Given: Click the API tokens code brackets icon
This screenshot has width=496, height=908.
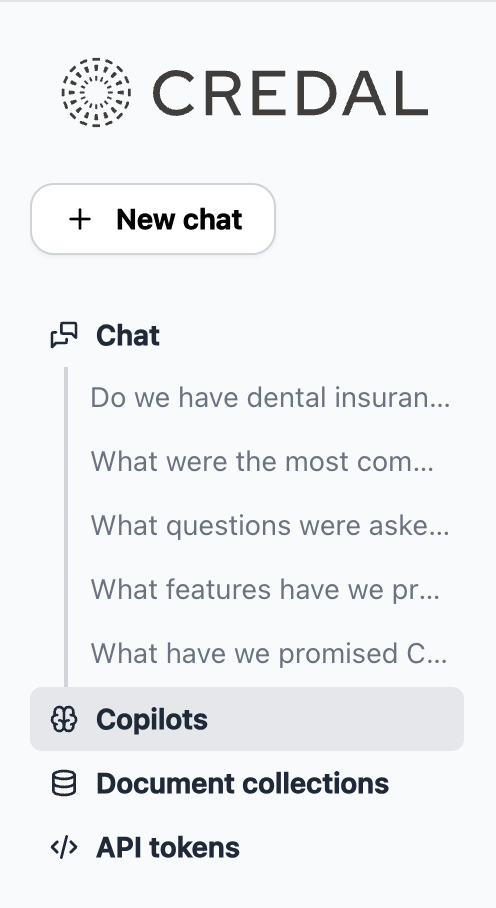Looking at the screenshot, I should tap(64, 847).
